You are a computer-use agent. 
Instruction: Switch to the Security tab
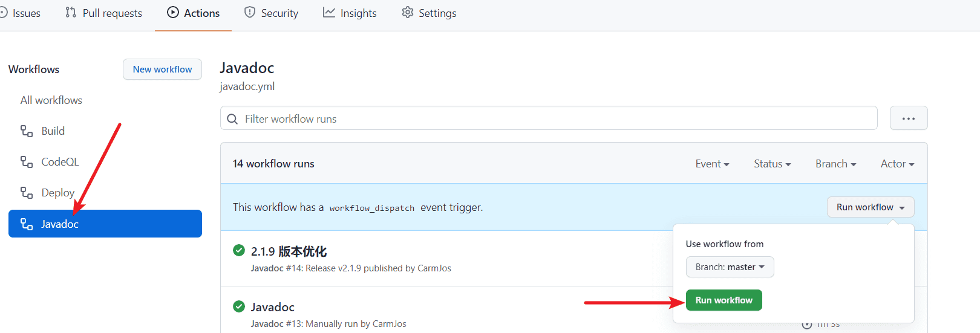click(x=271, y=13)
